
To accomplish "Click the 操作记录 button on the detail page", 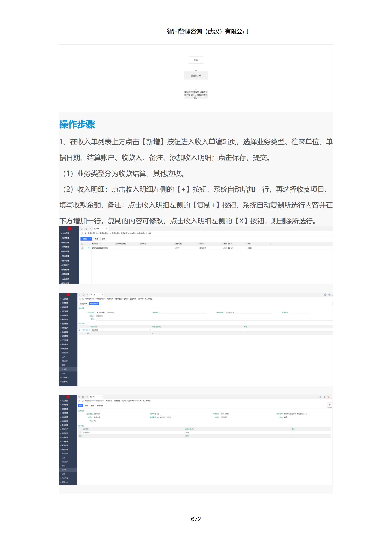I will point(100,405).
